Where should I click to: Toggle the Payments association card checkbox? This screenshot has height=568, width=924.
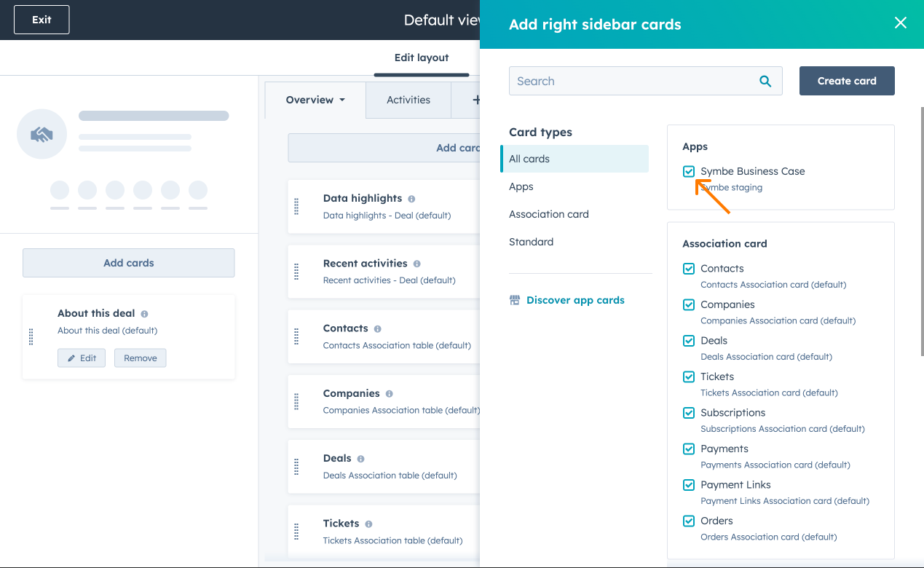pyautogui.click(x=689, y=449)
